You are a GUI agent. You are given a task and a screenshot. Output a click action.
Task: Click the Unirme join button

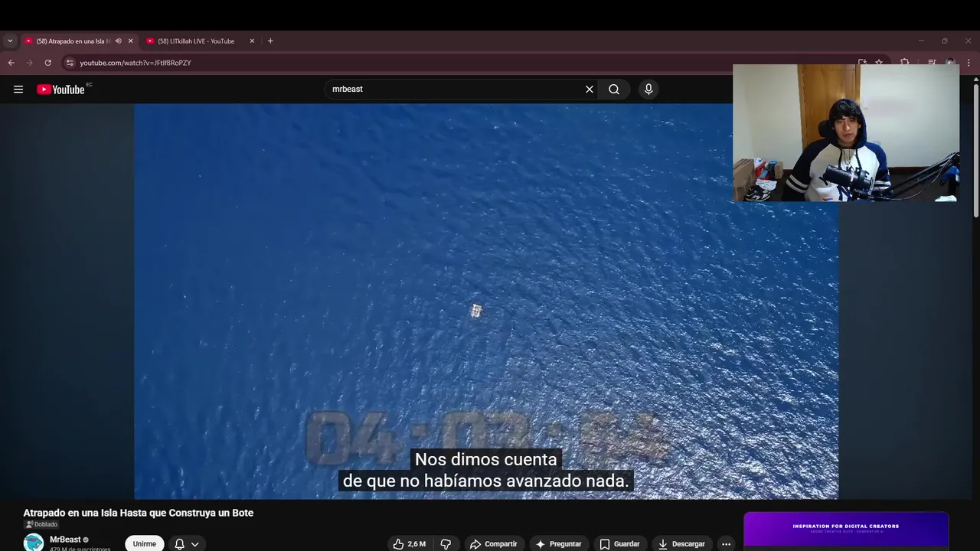(x=145, y=544)
